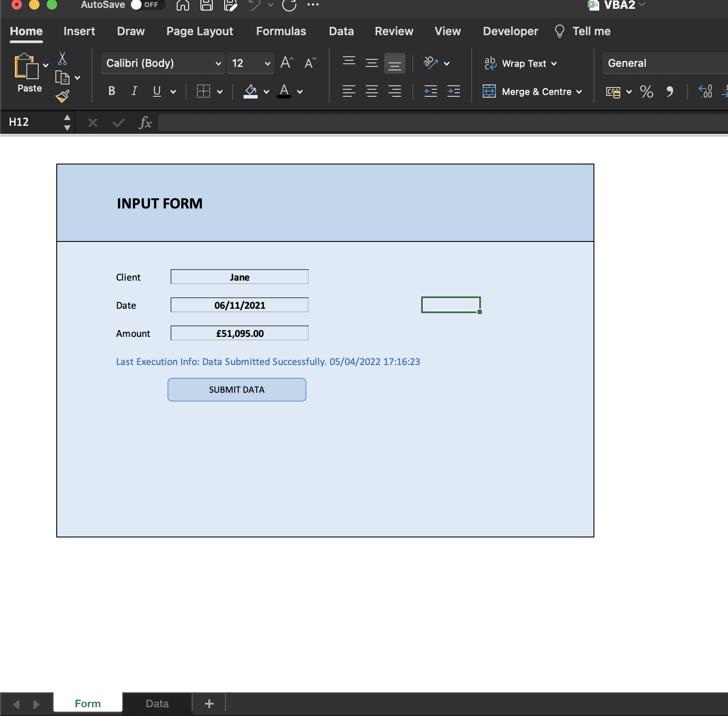
Task: Click the Wrap Text button
Action: (x=523, y=63)
